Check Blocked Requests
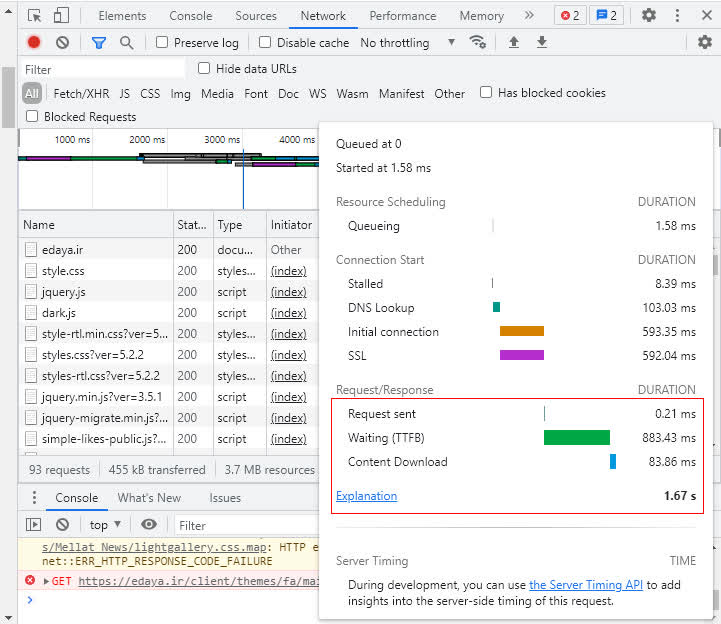The height and width of the screenshot is (624, 721). pos(32,116)
